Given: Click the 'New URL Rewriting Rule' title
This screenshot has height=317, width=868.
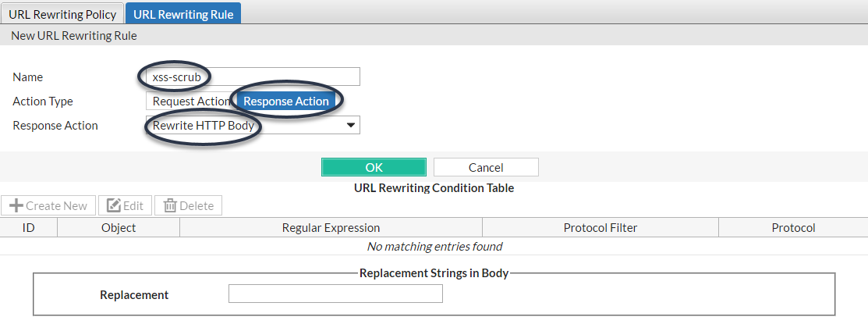Looking at the screenshot, I should point(74,36).
